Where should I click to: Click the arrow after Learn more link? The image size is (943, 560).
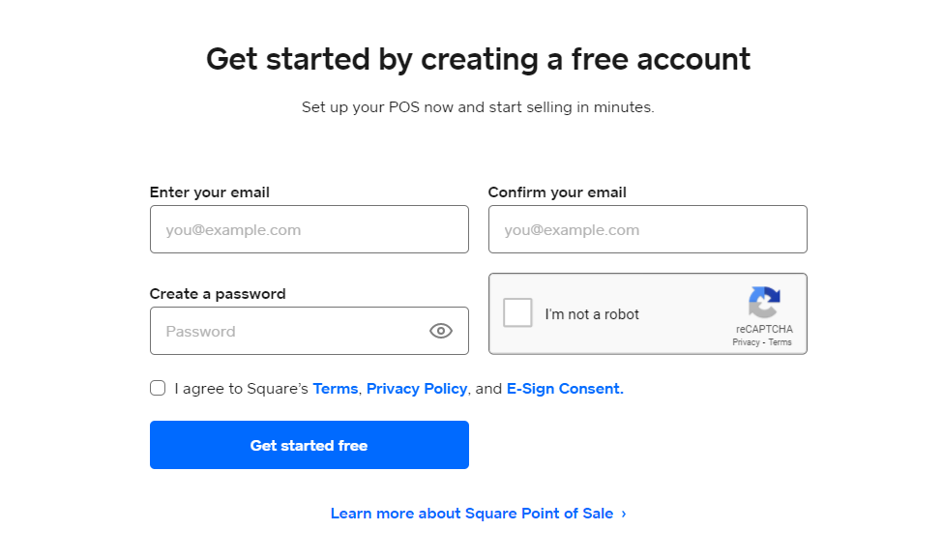click(624, 514)
